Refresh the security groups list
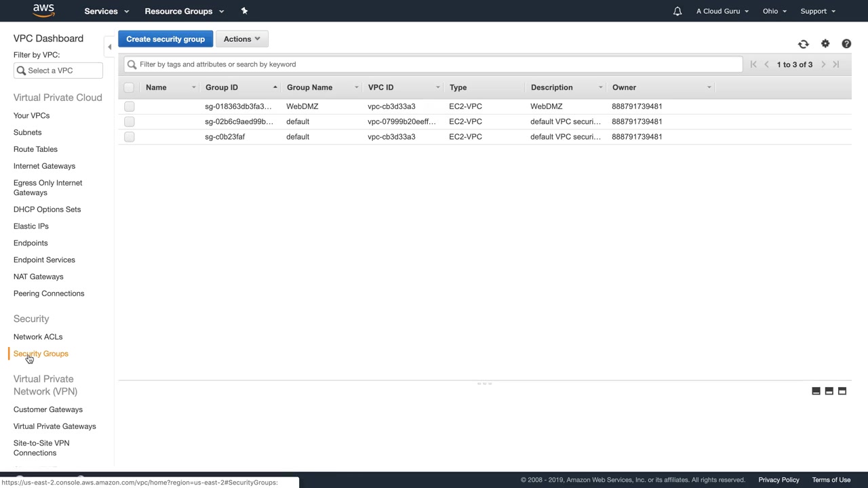The height and width of the screenshot is (488, 868). (804, 44)
